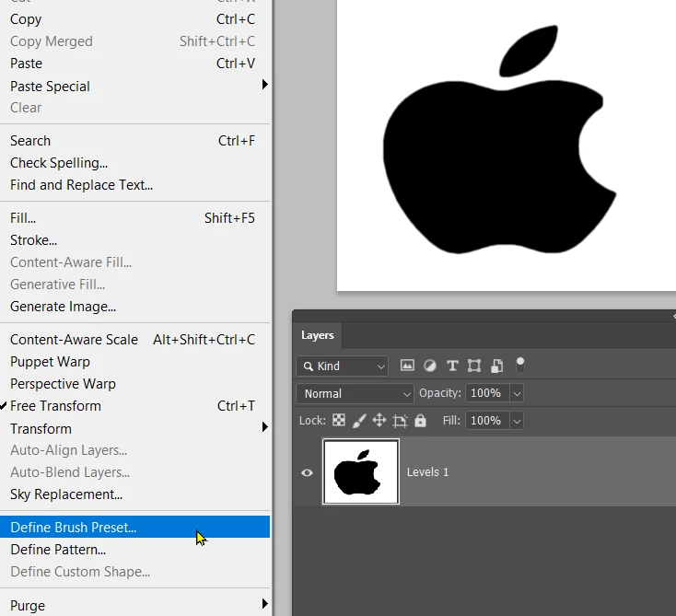Screen dimensions: 676x616
Task: Open Purge submenu
Action: click(135, 605)
